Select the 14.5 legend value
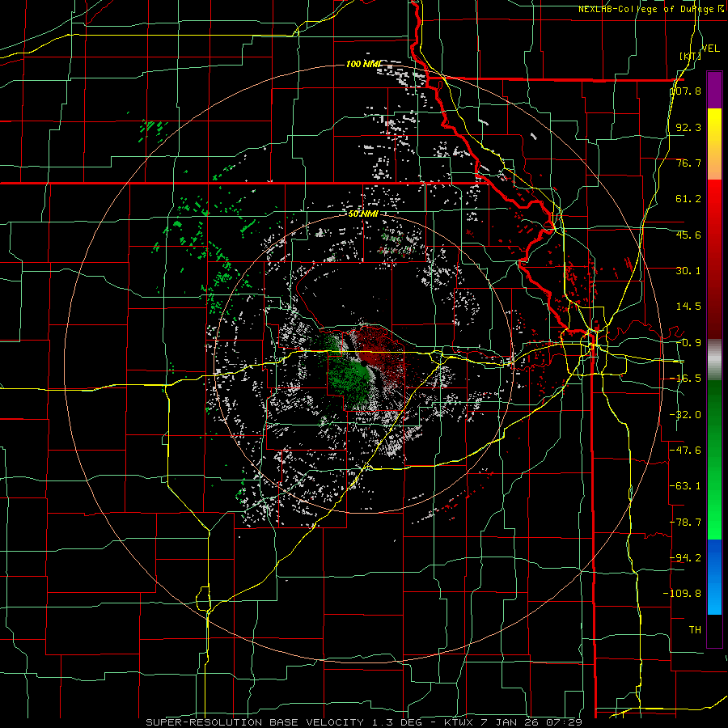Viewport: 728px width, 728px height. pos(688,307)
